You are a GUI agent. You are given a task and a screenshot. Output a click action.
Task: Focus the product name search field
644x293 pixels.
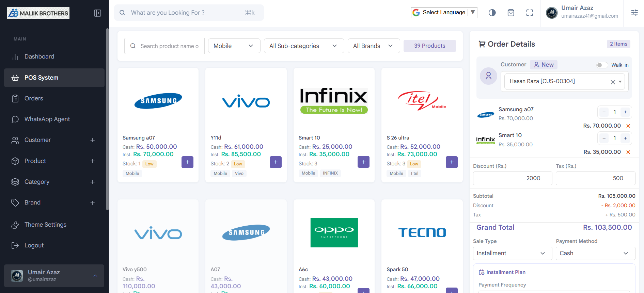click(164, 46)
